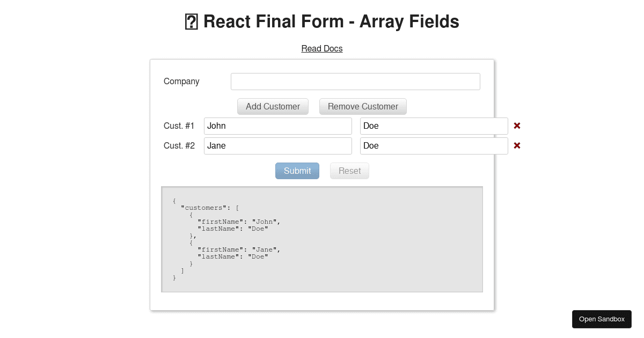Click the Cust. #2 label

click(x=179, y=146)
